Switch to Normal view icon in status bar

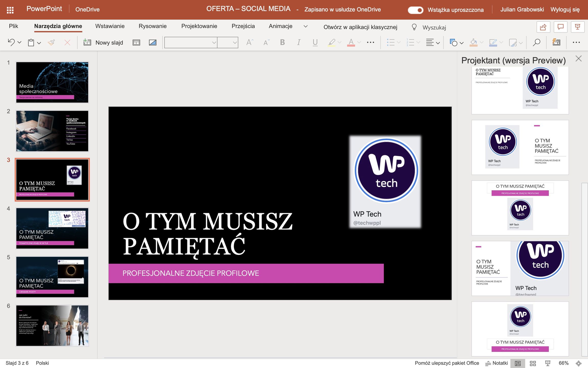coord(518,363)
